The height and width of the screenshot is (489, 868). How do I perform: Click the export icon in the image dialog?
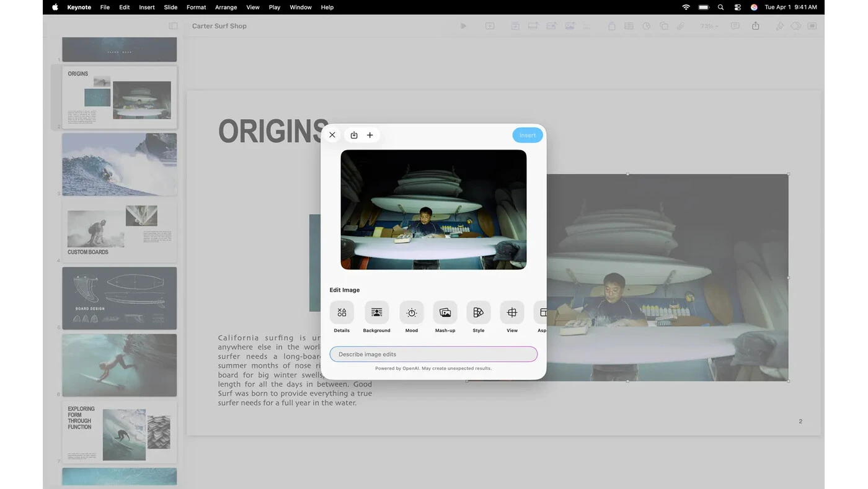coord(354,135)
